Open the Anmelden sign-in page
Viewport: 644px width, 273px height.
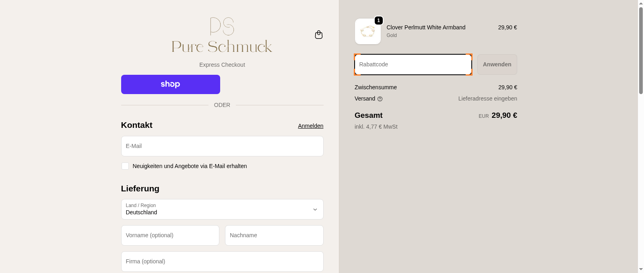point(310,126)
